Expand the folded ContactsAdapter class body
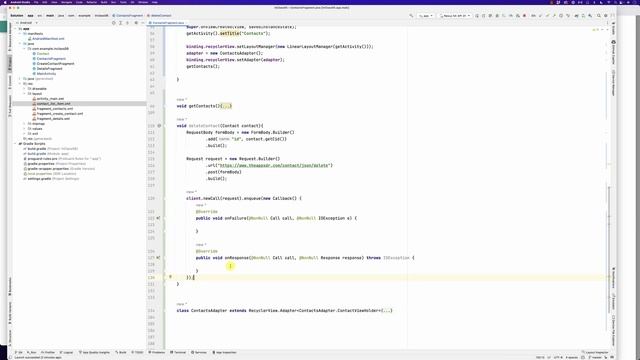Screen dimensions: 640x360 click(x=387, y=311)
